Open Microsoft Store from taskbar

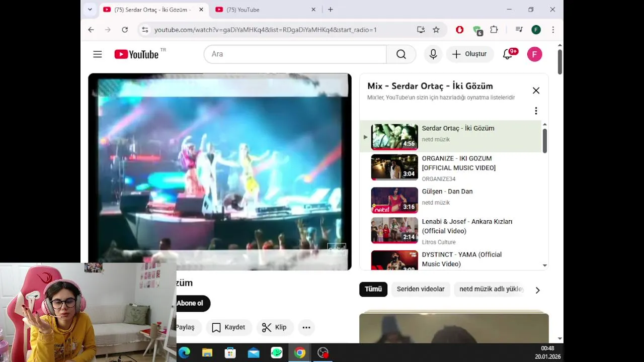[230, 353]
